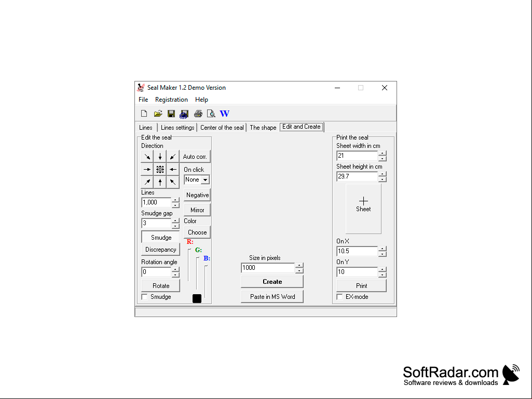Click the Sheet position preview area
532x399 pixels.
click(363, 209)
